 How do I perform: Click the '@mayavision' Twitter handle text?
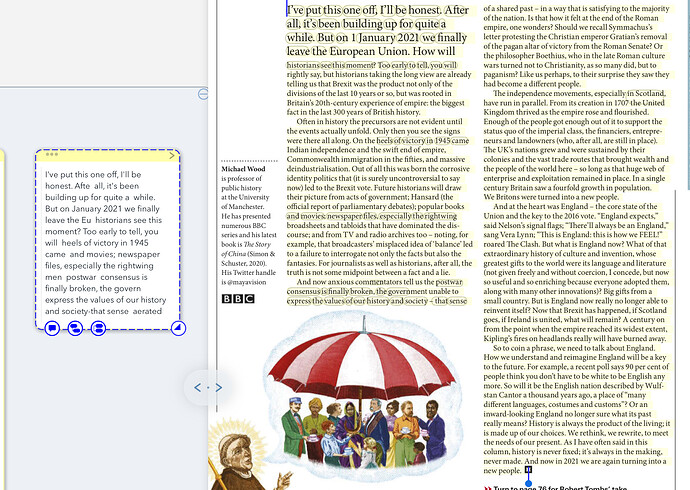pyautogui.click(x=246, y=282)
